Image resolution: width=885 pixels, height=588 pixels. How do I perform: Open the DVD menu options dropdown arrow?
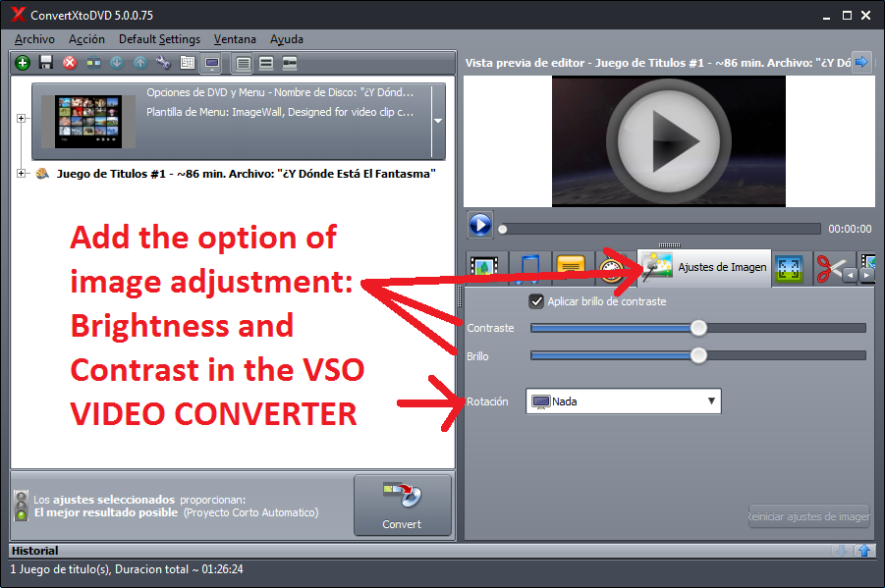coord(438,121)
